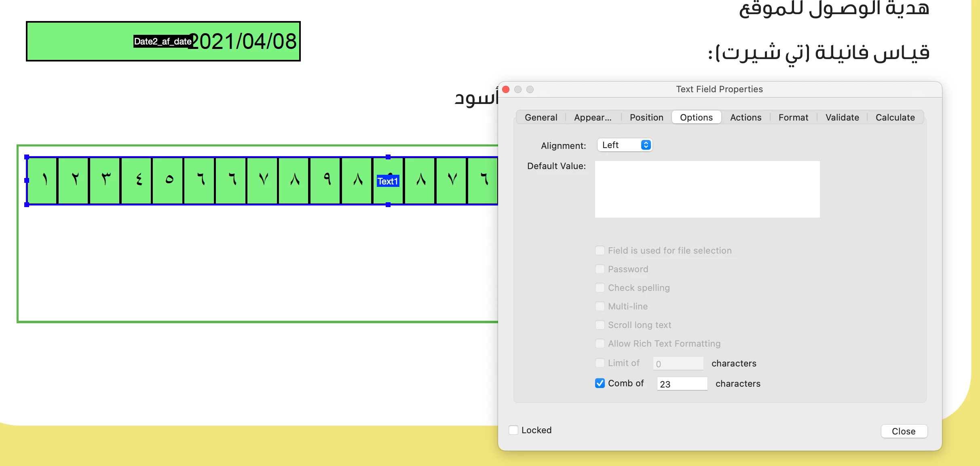
Task: Open the Appearance tab
Action: (593, 117)
